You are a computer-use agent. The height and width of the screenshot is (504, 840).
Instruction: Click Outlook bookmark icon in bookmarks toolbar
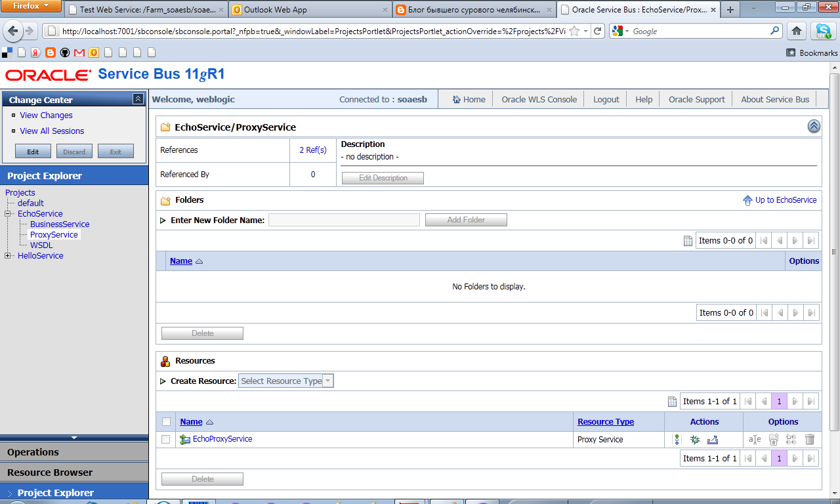[x=94, y=52]
